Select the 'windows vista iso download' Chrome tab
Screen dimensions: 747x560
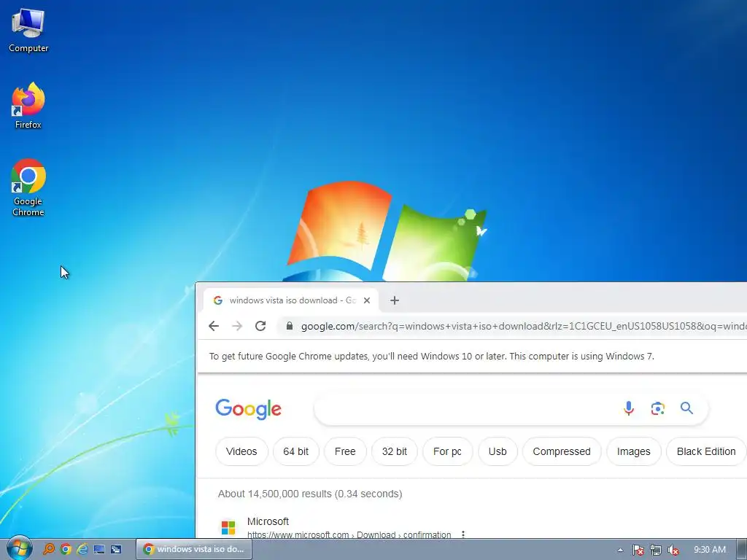290,300
